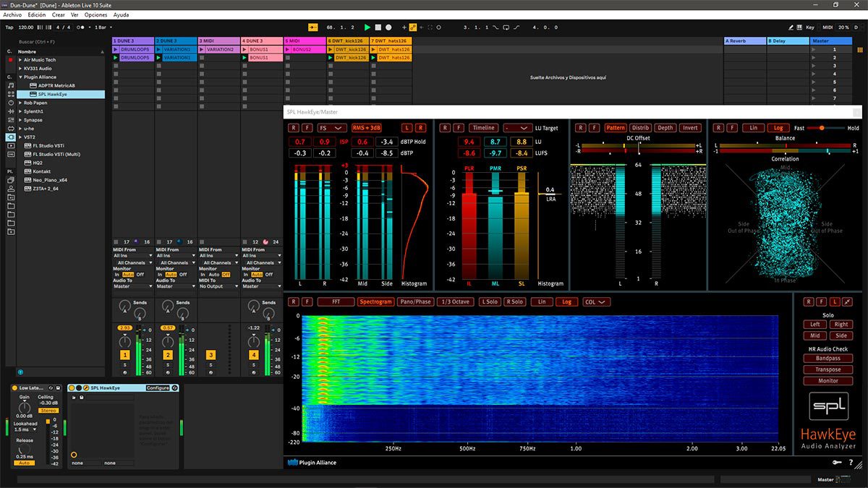The height and width of the screenshot is (488, 868).
Task: Toggle the Low Latency limiter device activator
Action: point(14,388)
